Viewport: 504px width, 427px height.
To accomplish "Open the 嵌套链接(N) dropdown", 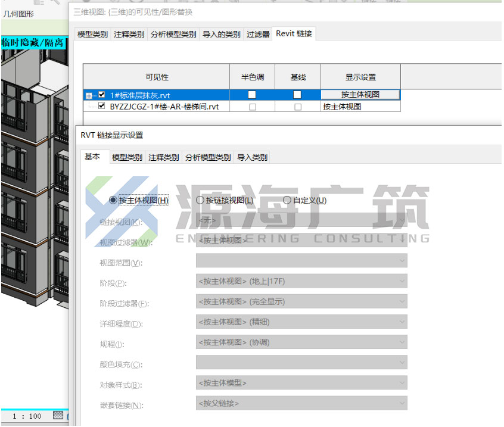I will pos(301,403).
